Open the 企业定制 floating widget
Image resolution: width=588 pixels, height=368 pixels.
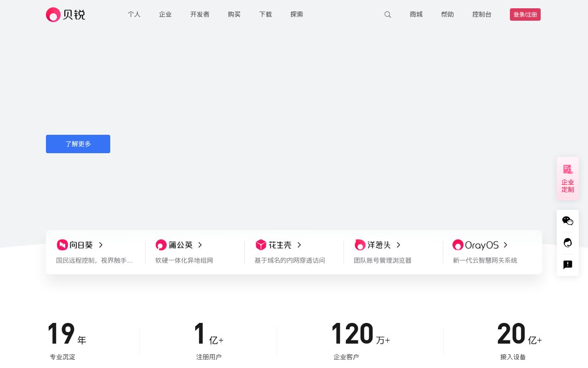pyautogui.click(x=568, y=178)
